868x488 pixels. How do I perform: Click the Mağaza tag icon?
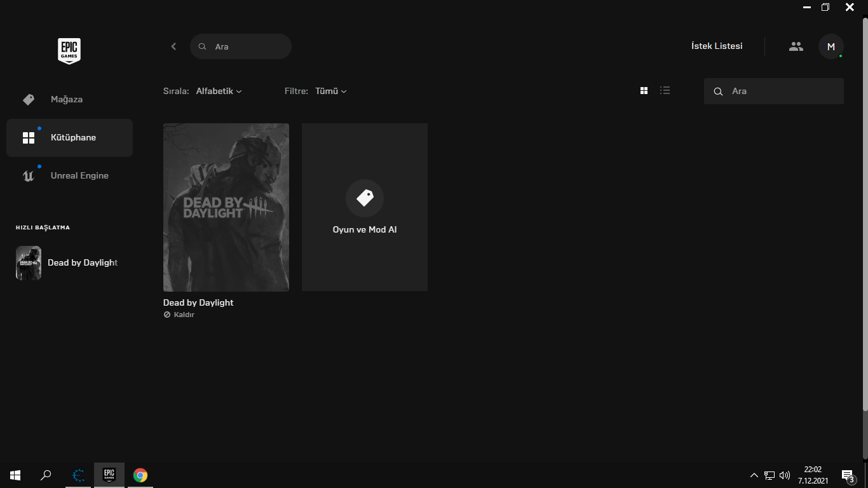pos(29,100)
